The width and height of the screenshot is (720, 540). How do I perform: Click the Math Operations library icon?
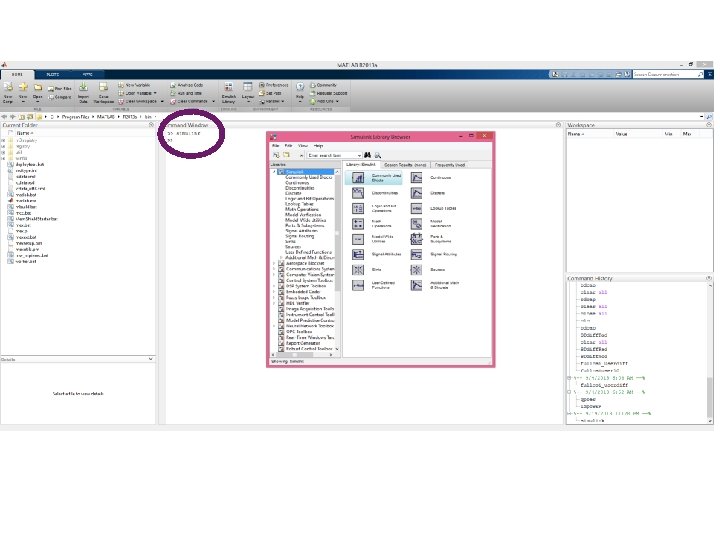click(x=358, y=224)
